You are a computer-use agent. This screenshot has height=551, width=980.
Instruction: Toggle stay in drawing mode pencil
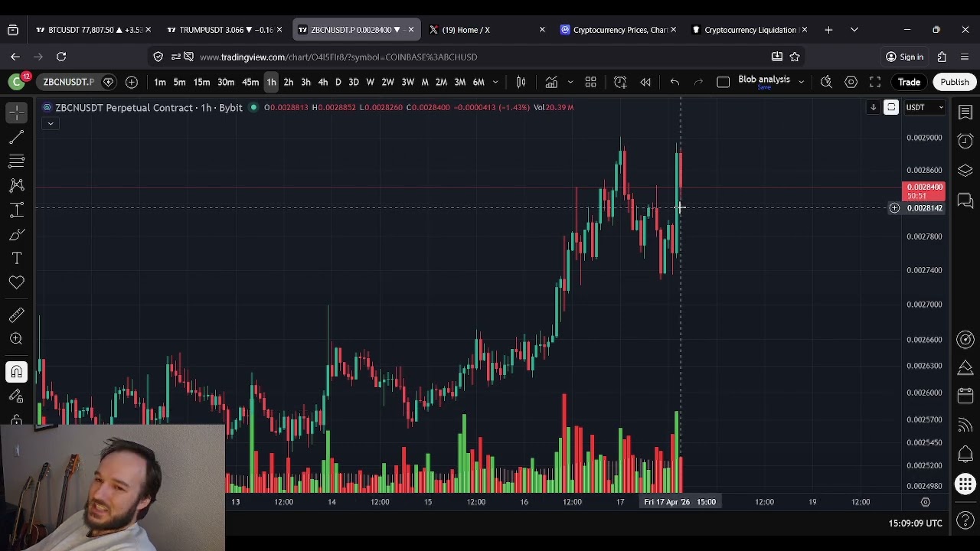[16, 396]
